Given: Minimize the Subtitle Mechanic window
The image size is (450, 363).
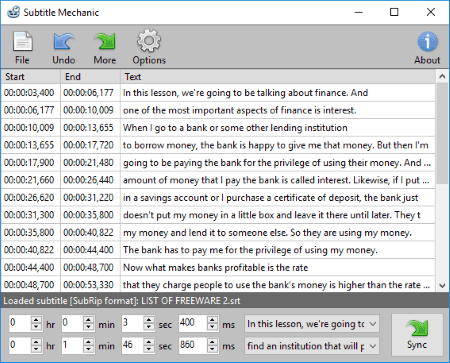Looking at the screenshot, I should click(x=359, y=12).
